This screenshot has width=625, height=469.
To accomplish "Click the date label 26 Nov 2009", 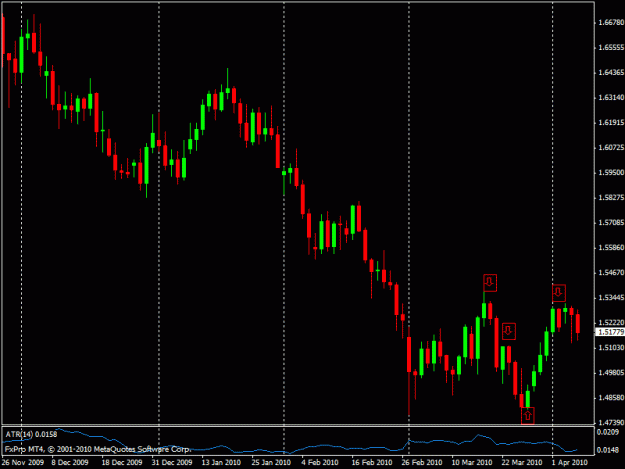I will [x=22, y=462].
